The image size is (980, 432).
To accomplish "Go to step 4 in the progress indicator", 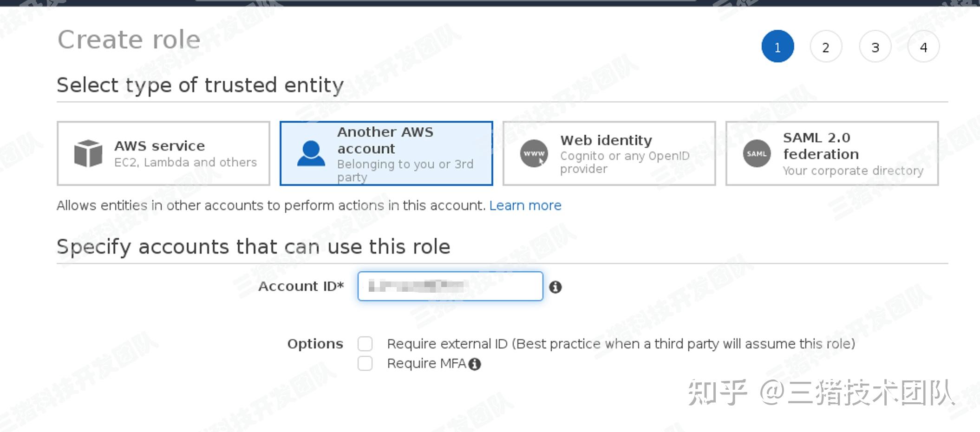I will [x=924, y=47].
